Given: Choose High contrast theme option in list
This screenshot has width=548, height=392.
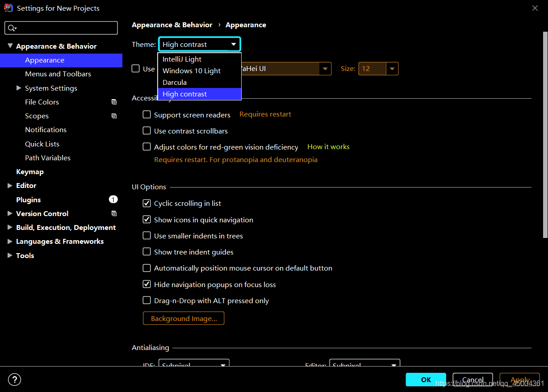Looking at the screenshot, I should pos(199,94).
